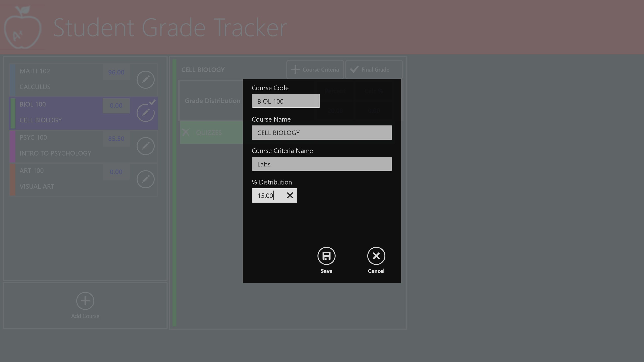Screen dimensions: 644x362
Task: Click edit pencil icon for MATH 102
Action: (x=145, y=80)
